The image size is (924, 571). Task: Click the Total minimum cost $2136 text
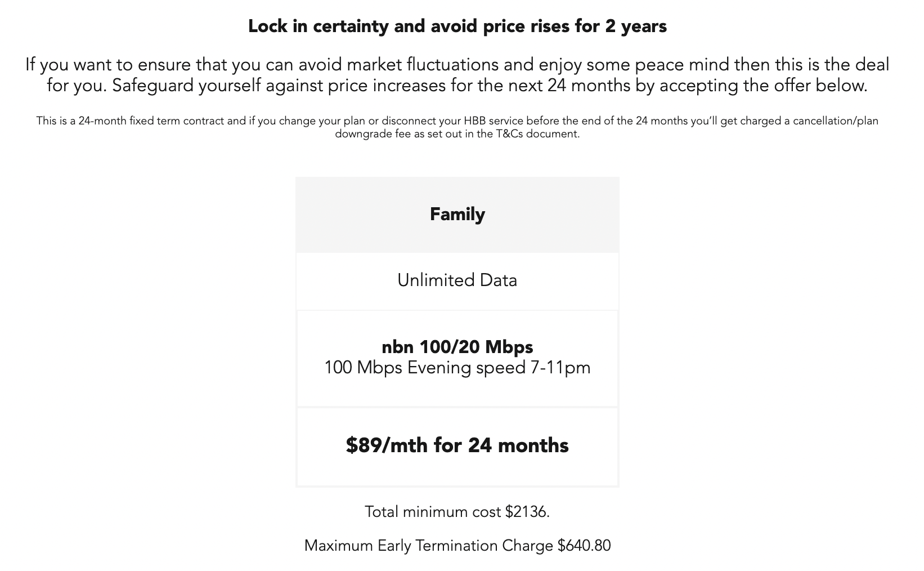(457, 511)
